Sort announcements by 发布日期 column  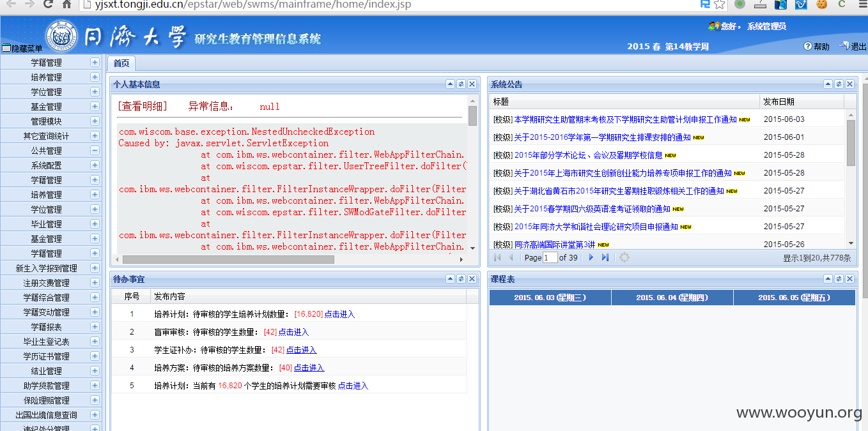point(802,102)
